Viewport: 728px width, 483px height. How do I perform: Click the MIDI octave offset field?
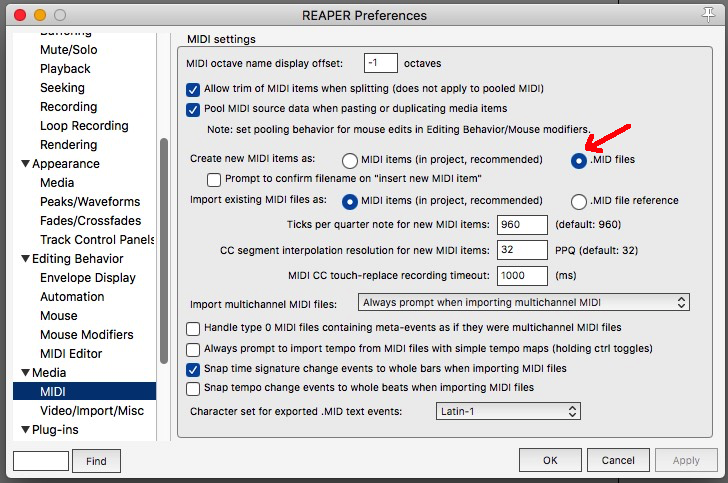coord(381,63)
